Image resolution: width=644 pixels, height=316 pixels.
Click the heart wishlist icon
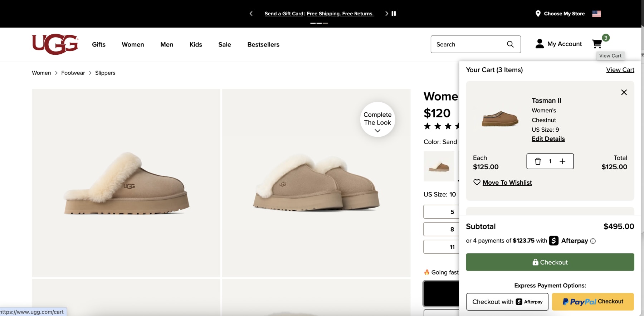(477, 182)
